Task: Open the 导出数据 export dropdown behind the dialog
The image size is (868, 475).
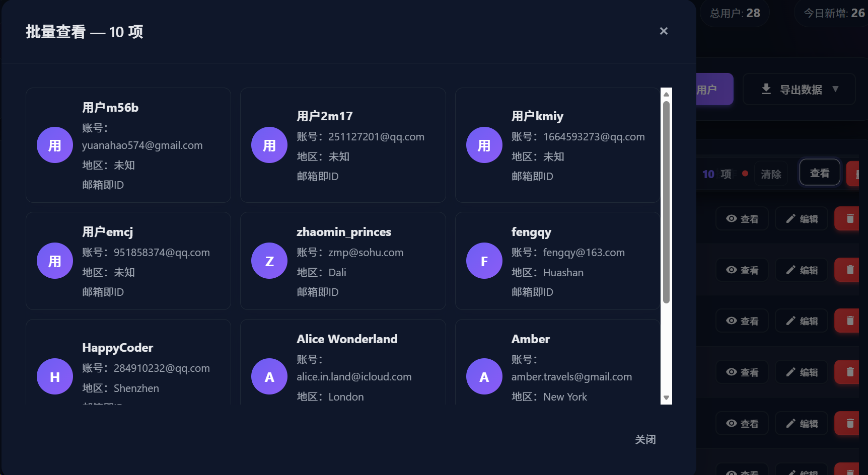Action: (x=799, y=89)
